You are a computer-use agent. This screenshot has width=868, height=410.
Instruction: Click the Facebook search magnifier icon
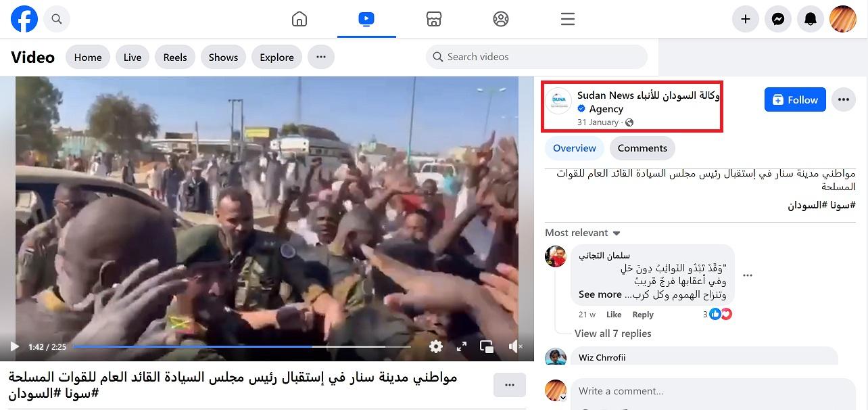[57, 19]
